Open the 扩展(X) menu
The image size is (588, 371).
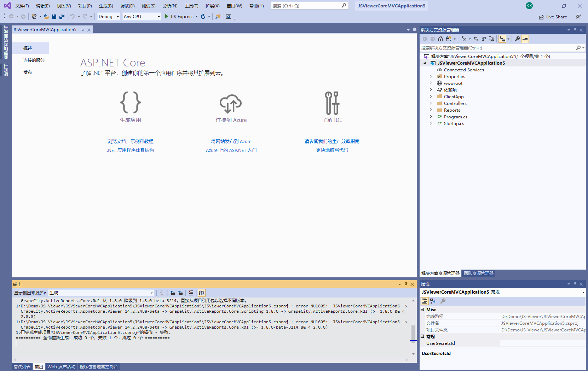tap(212, 6)
